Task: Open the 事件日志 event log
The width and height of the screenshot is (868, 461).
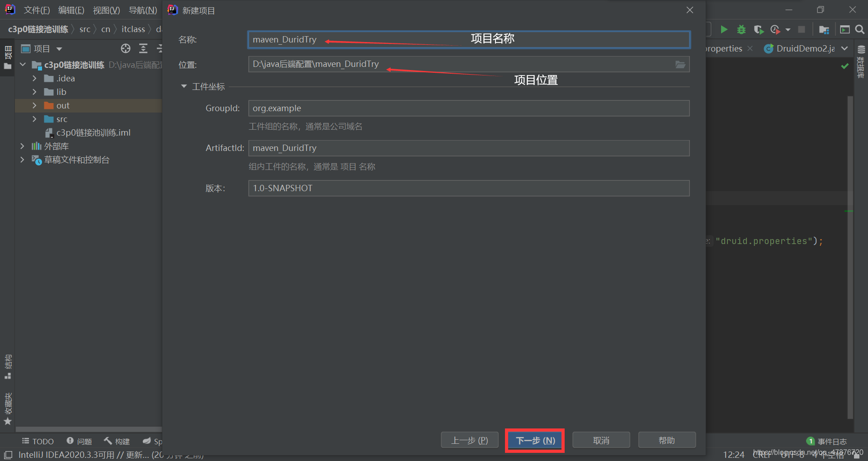Action: 827,441
